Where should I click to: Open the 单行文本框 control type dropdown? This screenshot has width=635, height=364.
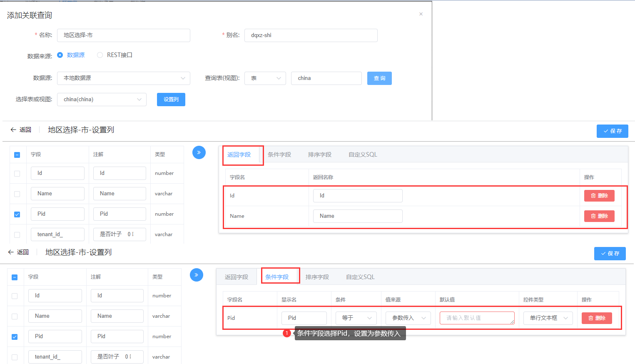548,318
